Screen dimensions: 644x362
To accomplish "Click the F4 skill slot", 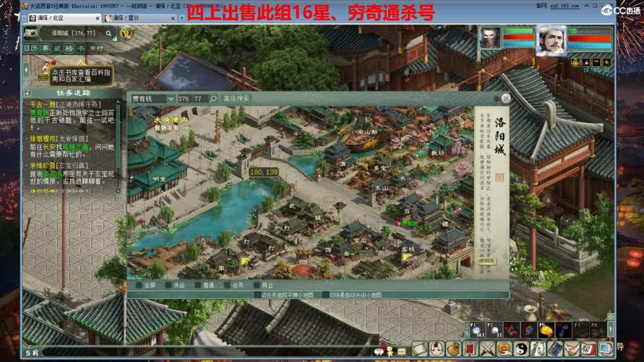I will pos(529,330).
